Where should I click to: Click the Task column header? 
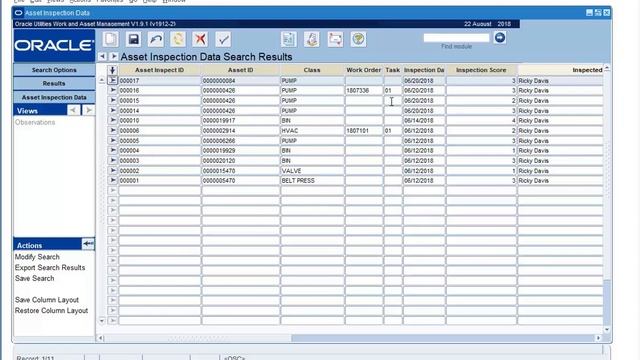coord(392,70)
